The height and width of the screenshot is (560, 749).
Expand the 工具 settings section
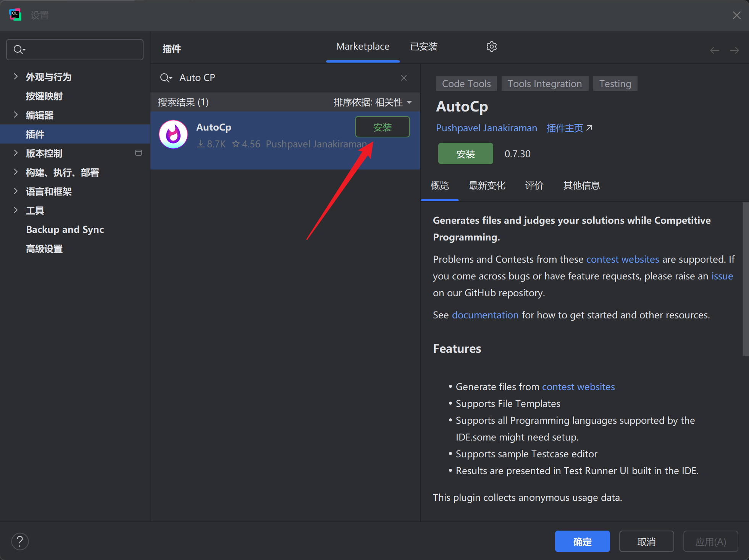16,210
